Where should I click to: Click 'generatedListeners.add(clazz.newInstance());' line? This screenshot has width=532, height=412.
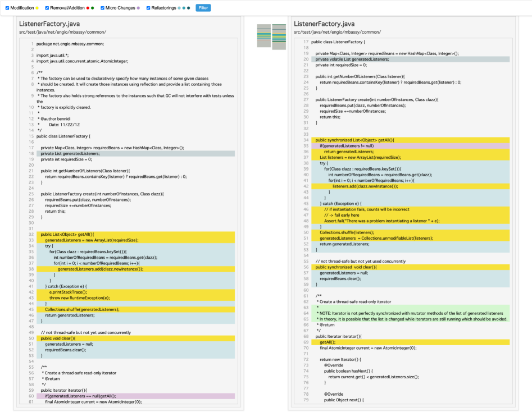(135, 269)
